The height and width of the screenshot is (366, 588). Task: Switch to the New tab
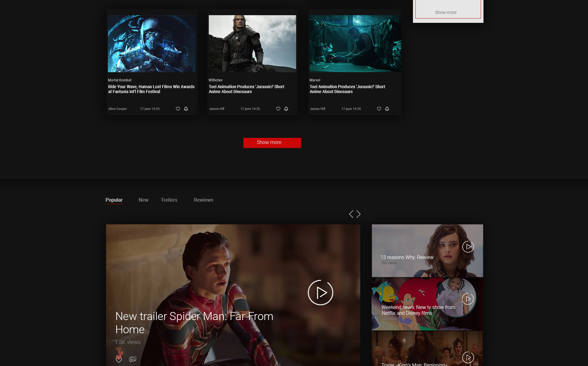143,200
